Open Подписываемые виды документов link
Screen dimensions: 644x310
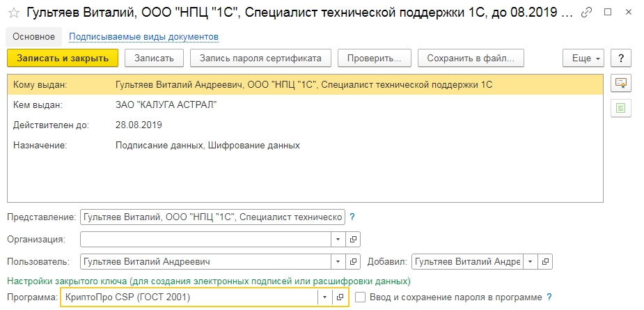coord(143,37)
